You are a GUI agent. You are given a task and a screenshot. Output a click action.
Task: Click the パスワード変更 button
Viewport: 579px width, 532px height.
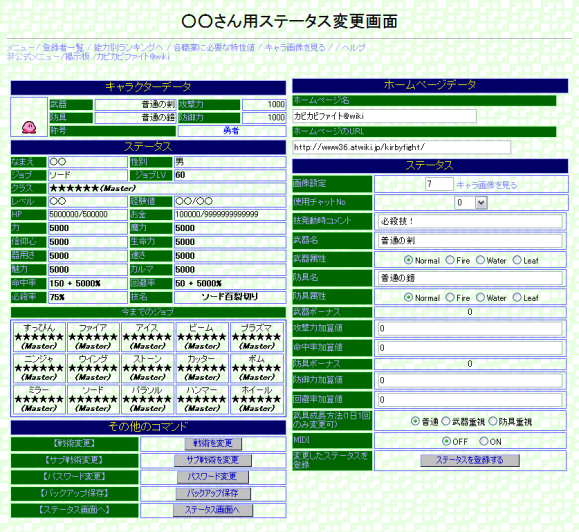[213, 477]
